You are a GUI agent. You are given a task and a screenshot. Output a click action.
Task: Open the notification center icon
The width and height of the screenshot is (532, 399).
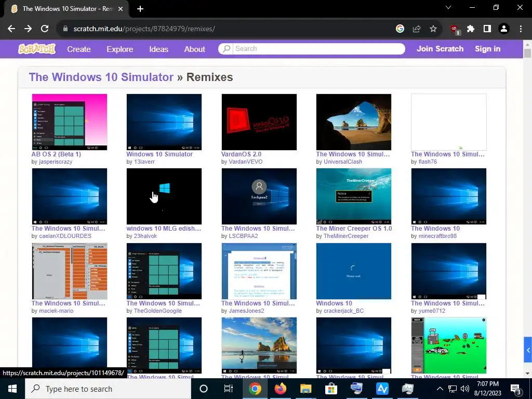516,389
